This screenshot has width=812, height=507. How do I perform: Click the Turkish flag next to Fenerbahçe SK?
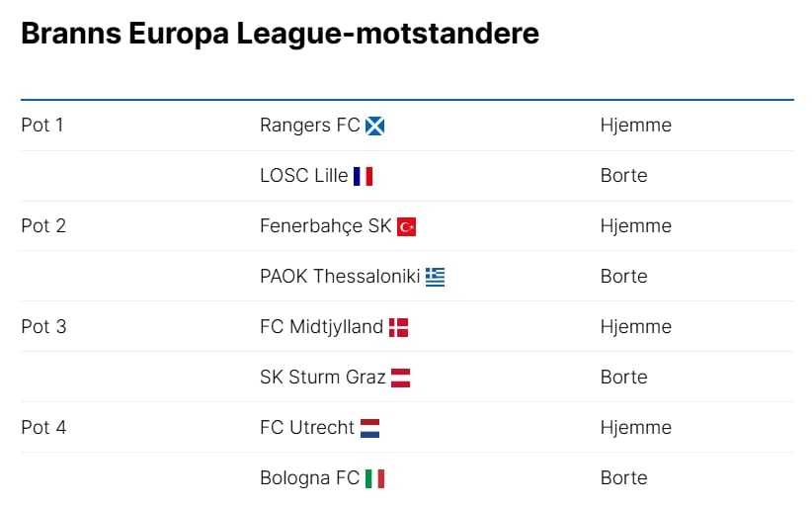406,226
